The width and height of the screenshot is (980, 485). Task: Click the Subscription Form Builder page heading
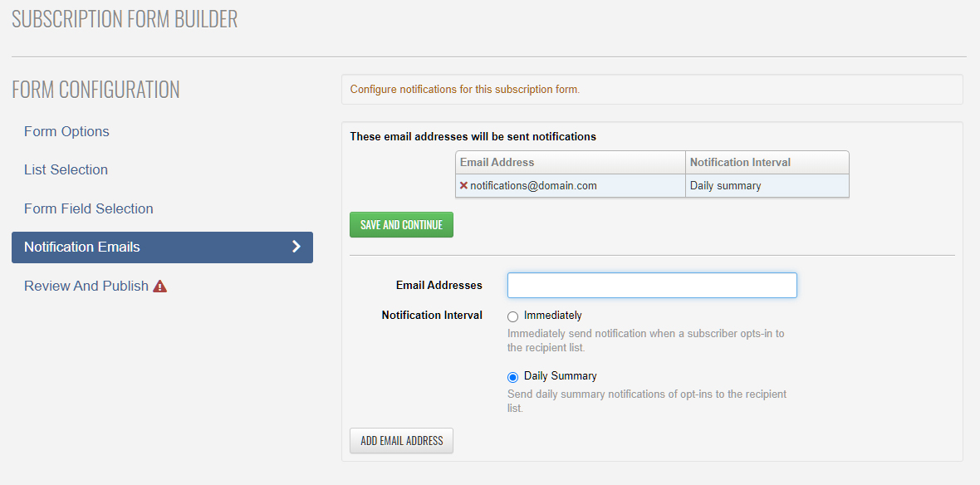tap(125, 19)
